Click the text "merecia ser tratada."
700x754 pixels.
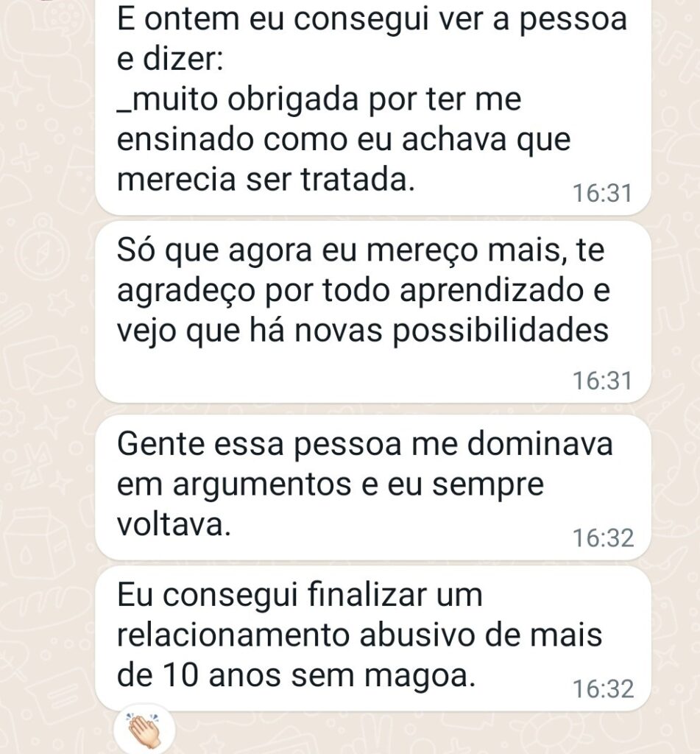[266, 180]
